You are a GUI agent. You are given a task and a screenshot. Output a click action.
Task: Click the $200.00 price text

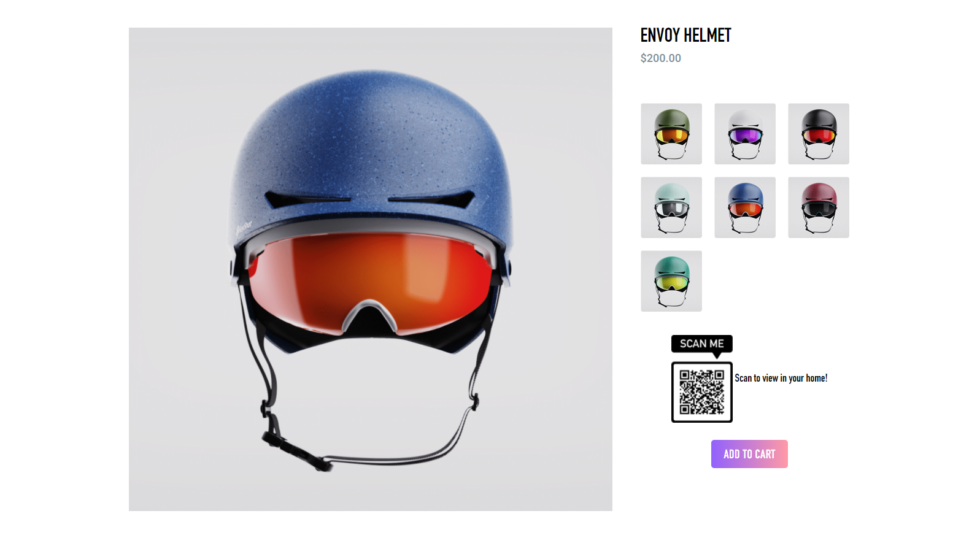pos(660,58)
